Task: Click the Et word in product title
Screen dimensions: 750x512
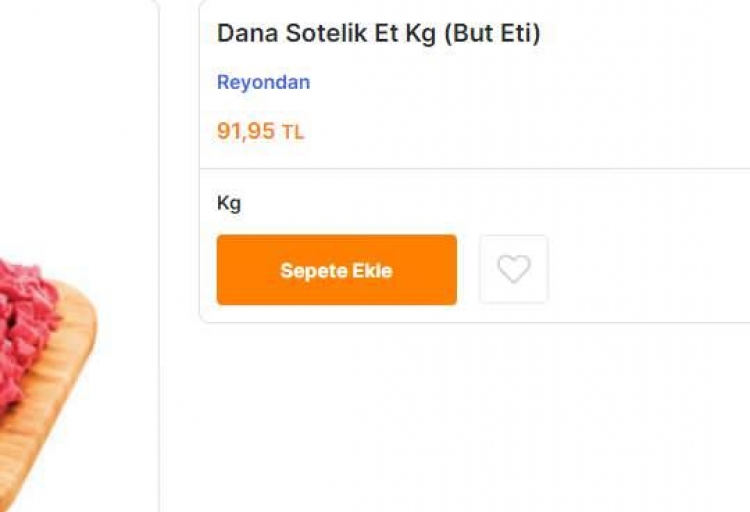Action: tap(385, 33)
